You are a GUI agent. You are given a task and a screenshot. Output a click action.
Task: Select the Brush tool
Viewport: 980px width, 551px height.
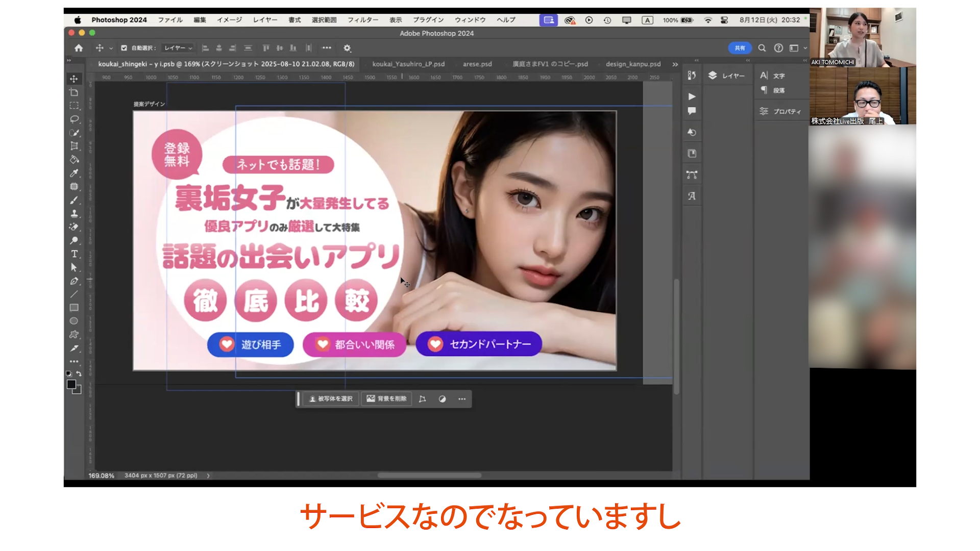74,200
